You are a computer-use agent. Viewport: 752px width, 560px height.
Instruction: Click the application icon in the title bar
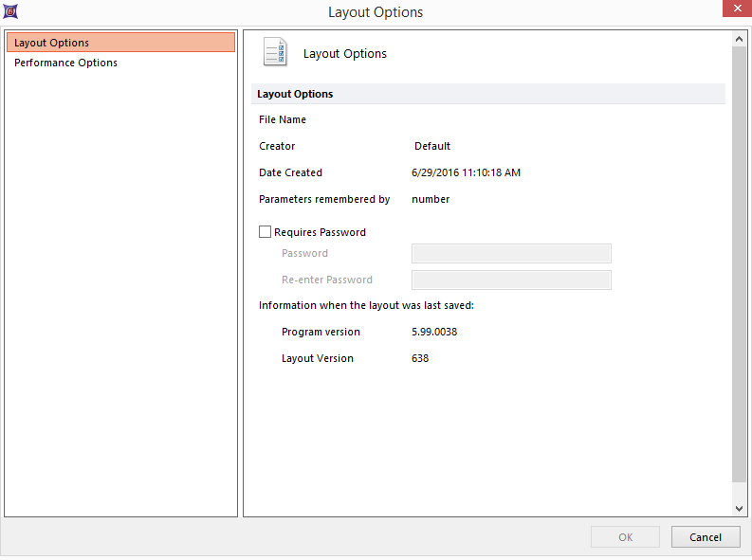10,11
